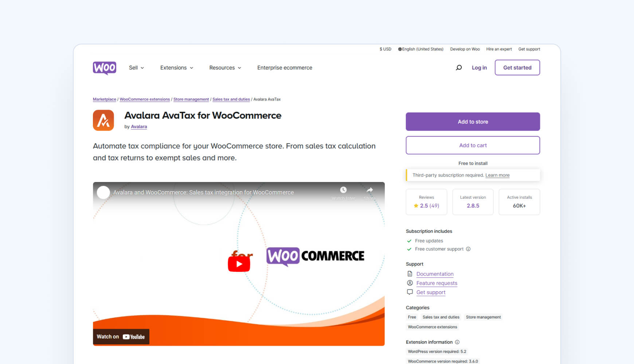Select WooCommerce extensions category tag
Viewport: 634px width, 364px height.
pyautogui.click(x=433, y=327)
